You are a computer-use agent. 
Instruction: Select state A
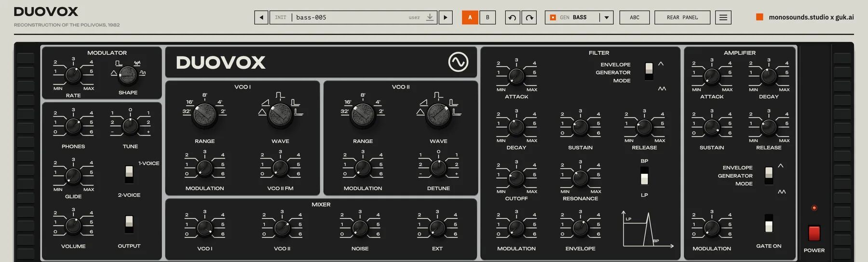click(x=470, y=17)
